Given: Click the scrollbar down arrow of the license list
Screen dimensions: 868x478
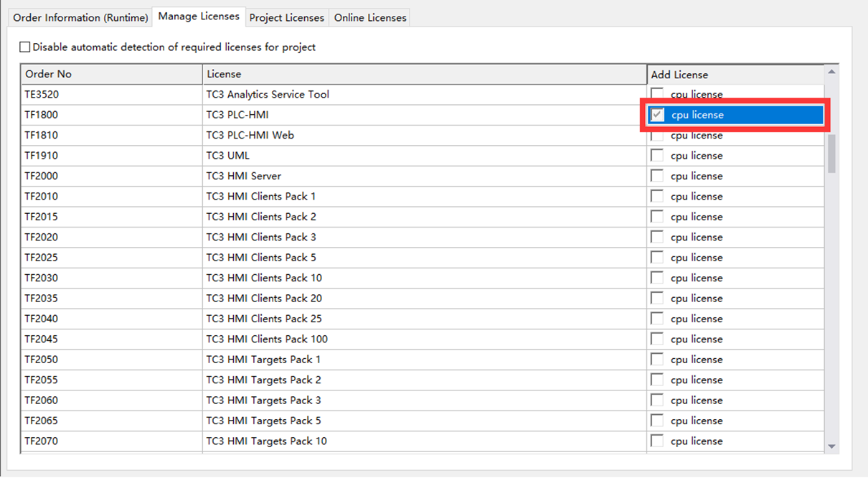Looking at the screenshot, I should click(x=831, y=446).
